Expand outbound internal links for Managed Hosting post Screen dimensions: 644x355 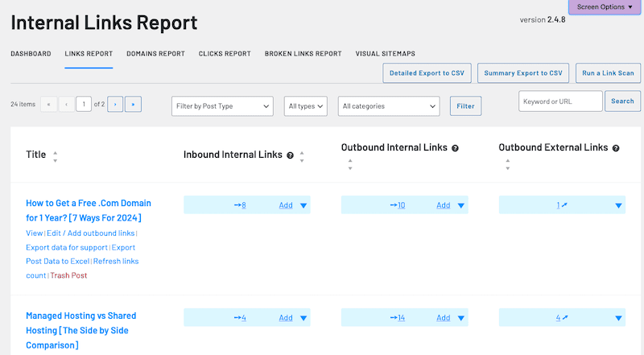(x=460, y=318)
